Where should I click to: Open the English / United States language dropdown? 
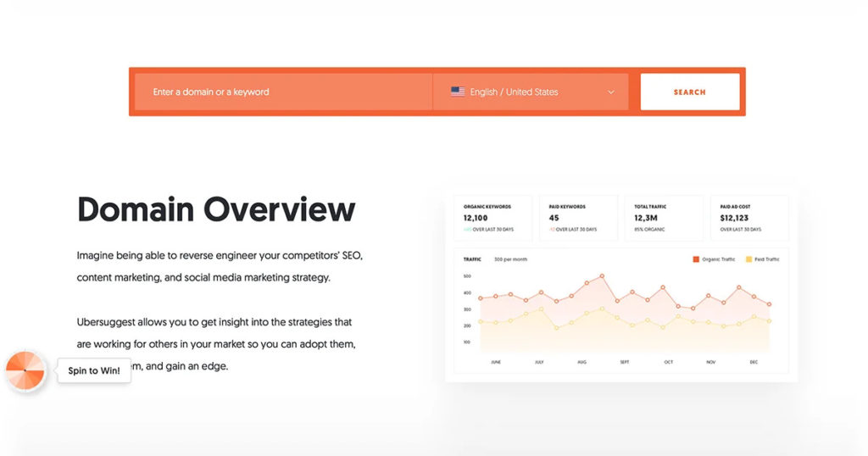pos(531,92)
